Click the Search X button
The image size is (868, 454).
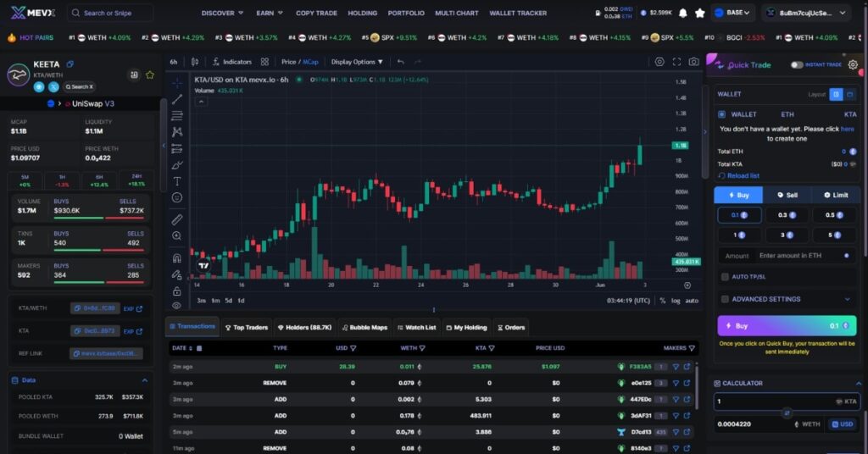80,86
